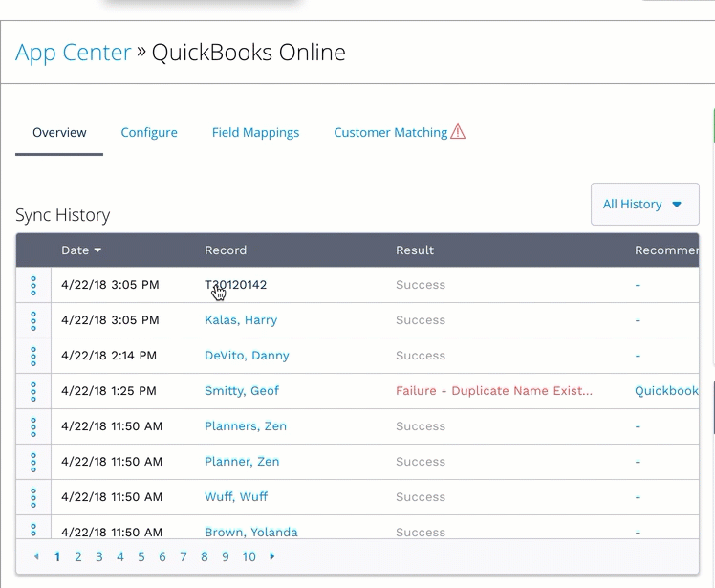
Task: Open row menu for Kalas, Harry
Action: (x=33, y=320)
